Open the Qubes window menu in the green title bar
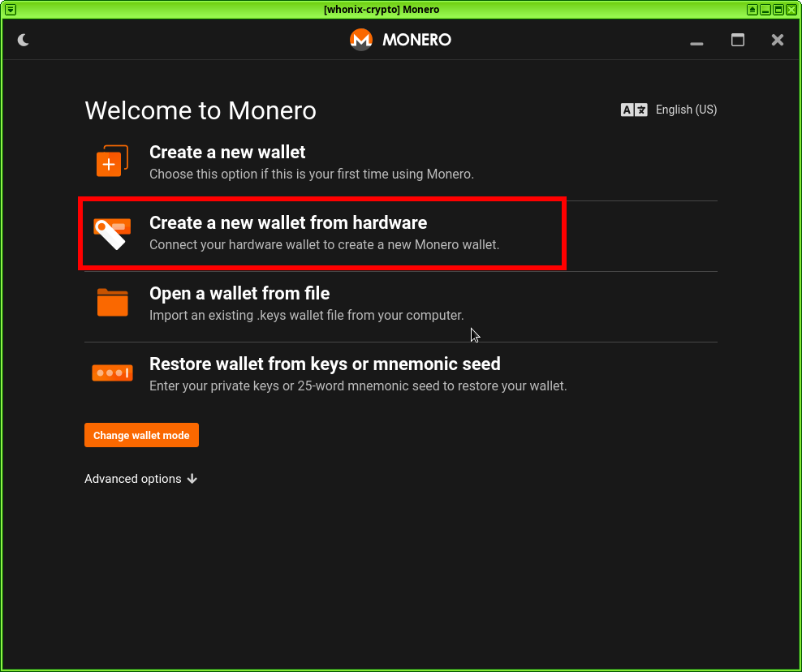 point(11,9)
